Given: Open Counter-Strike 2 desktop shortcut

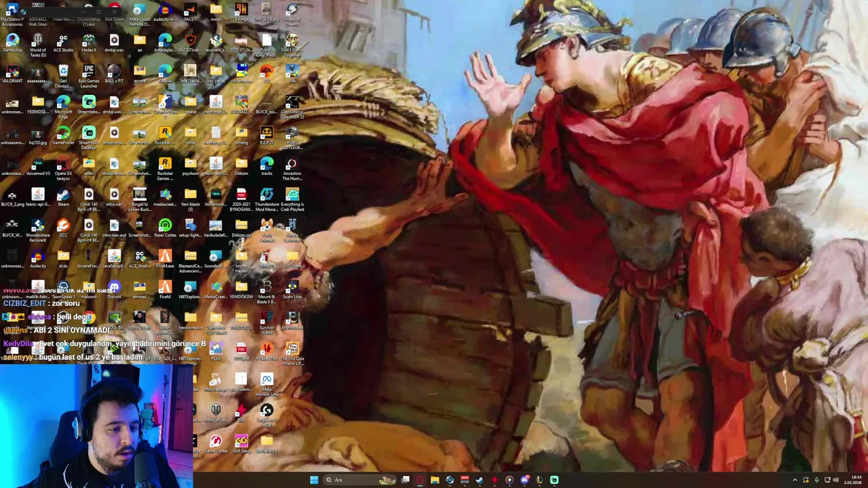Looking at the screenshot, I should (165, 105).
